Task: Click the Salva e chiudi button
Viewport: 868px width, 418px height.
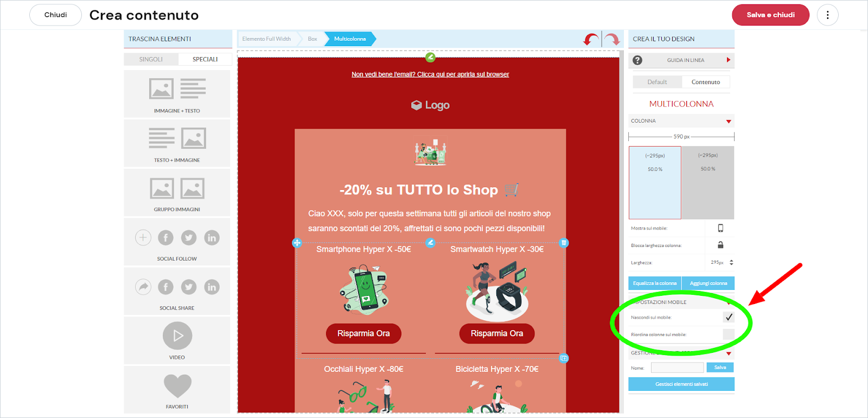Action: (x=770, y=15)
